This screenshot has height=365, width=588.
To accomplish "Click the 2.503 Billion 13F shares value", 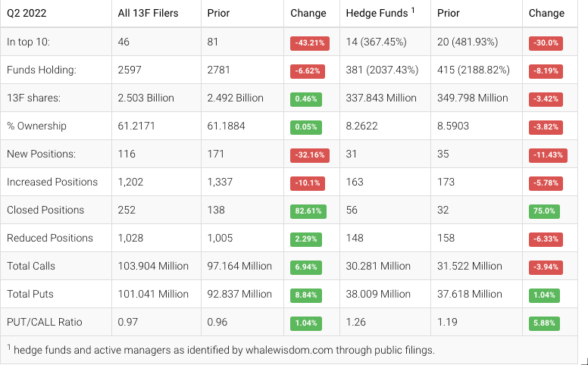I will coord(146,98).
